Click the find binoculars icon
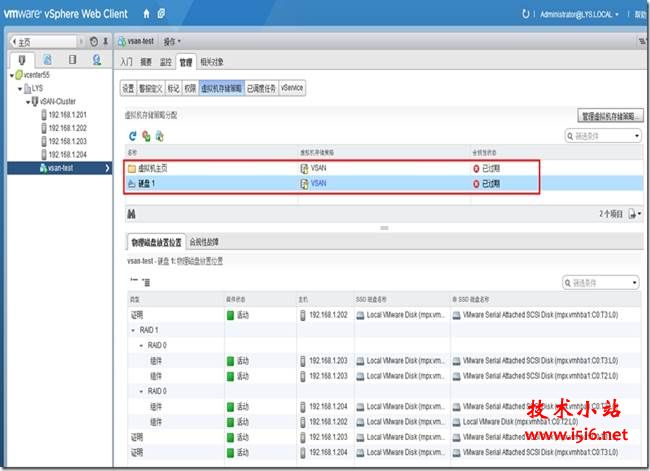 [131, 214]
